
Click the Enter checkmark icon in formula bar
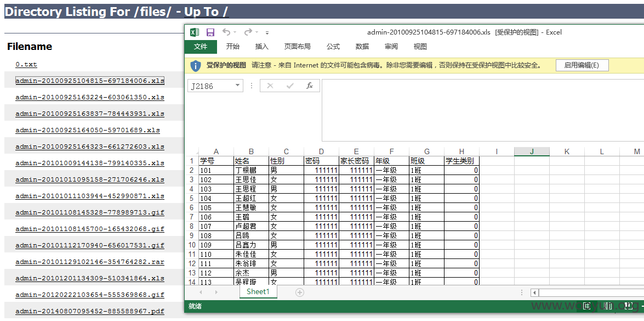point(290,86)
